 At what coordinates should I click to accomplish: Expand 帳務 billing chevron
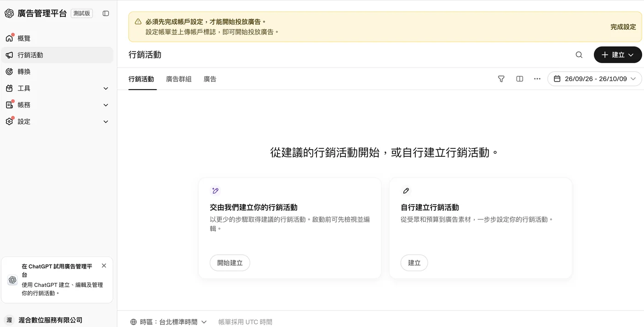(x=106, y=105)
